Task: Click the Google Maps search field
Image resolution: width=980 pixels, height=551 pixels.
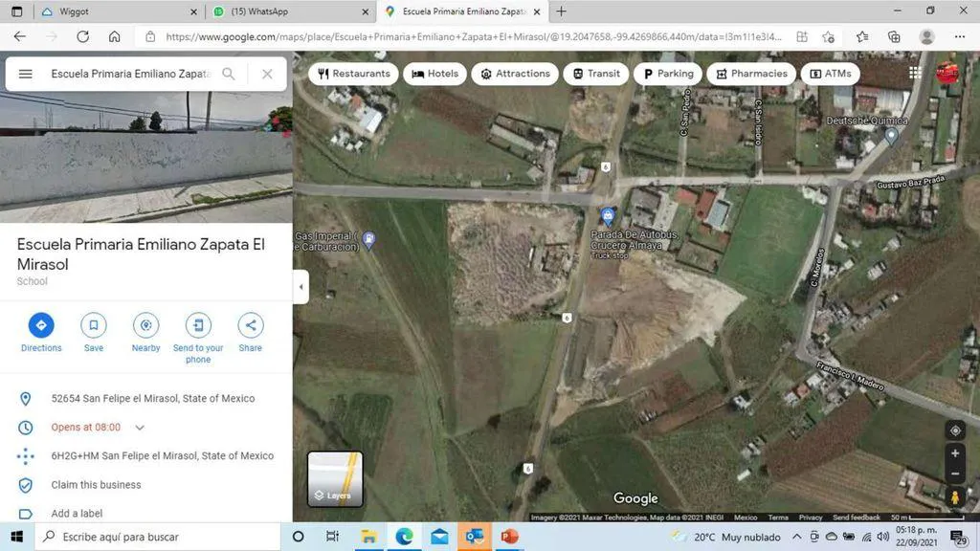Action: point(131,74)
